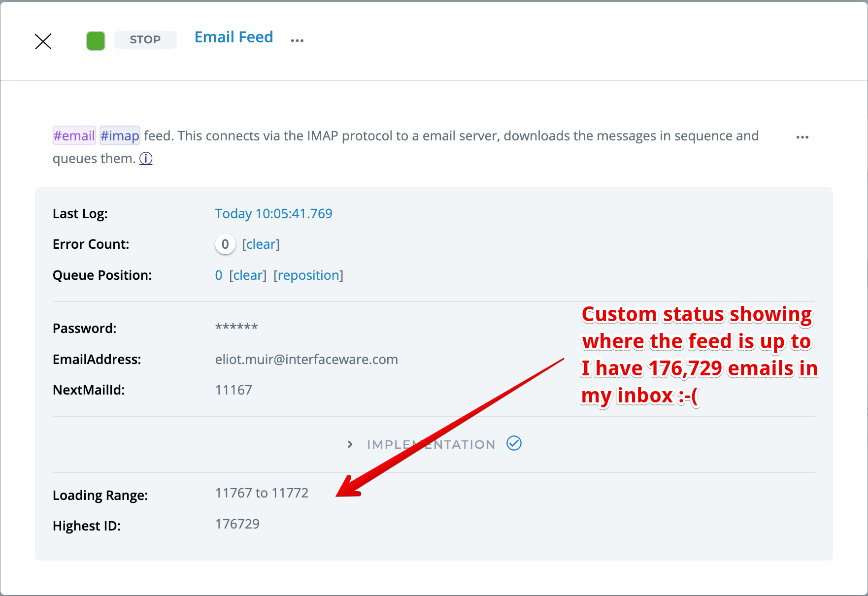Click the error count badge
868x596 pixels.
(225, 244)
